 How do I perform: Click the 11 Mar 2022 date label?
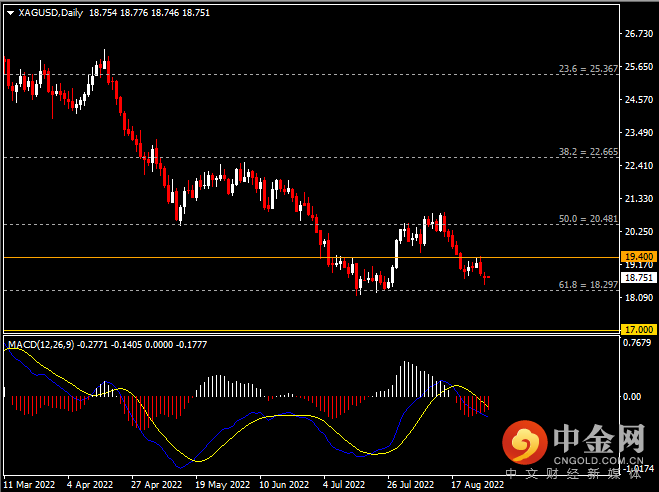29,484
